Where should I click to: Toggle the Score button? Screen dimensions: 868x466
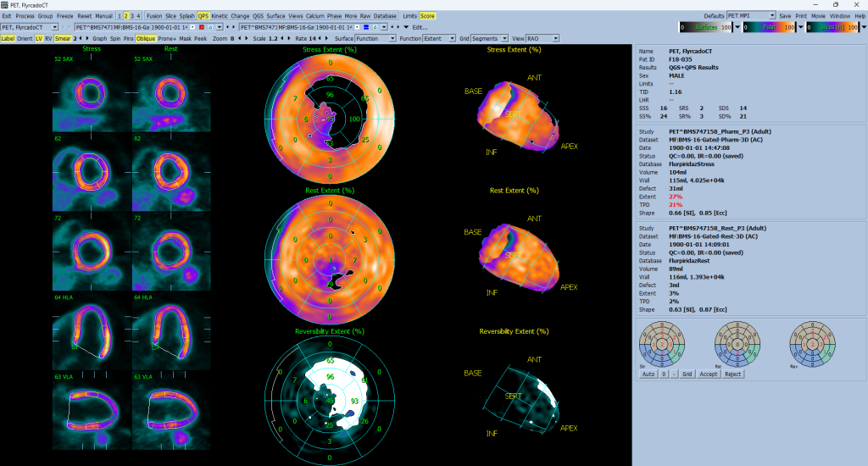427,16
